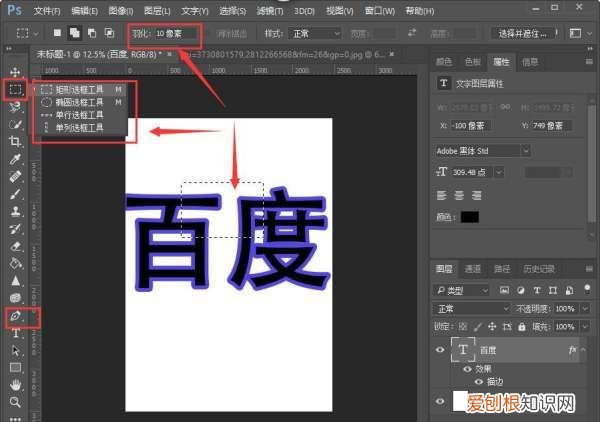Collapse the 百度 layer effects list
This screenshot has height=422, width=600.
(x=583, y=349)
